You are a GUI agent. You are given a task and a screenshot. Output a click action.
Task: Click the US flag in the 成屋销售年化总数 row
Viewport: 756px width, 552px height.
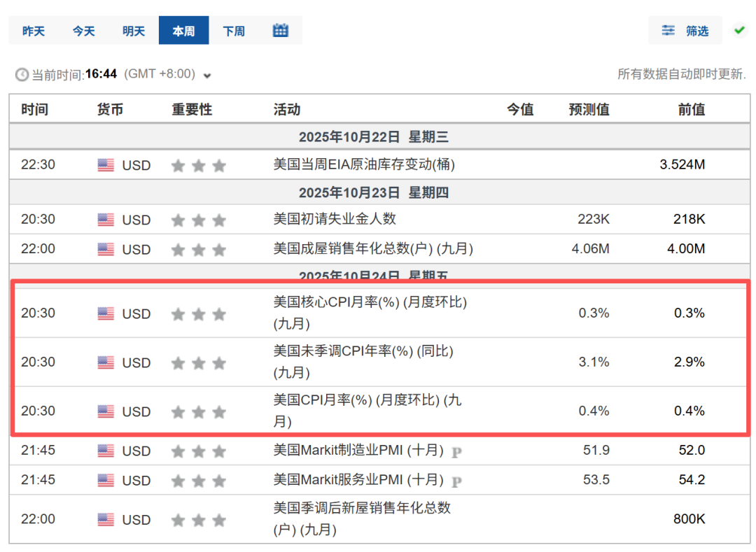click(106, 249)
